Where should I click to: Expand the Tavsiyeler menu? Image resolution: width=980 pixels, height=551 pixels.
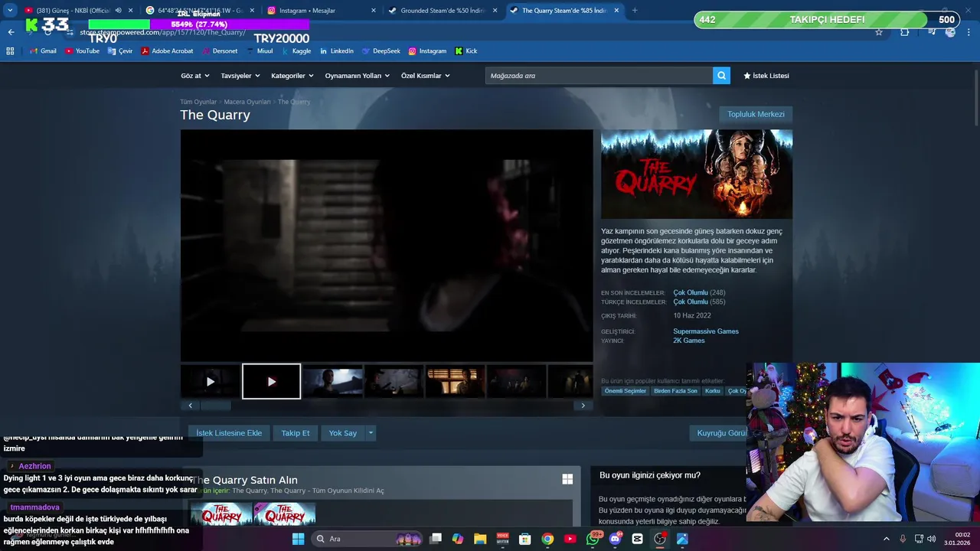[240, 76]
